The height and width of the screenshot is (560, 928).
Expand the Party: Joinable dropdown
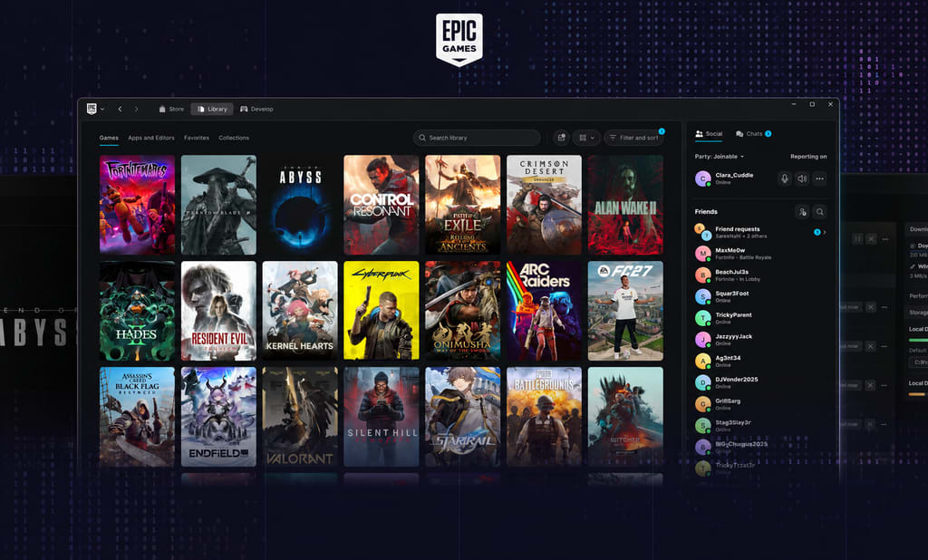pyautogui.click(x=719, y=156)
